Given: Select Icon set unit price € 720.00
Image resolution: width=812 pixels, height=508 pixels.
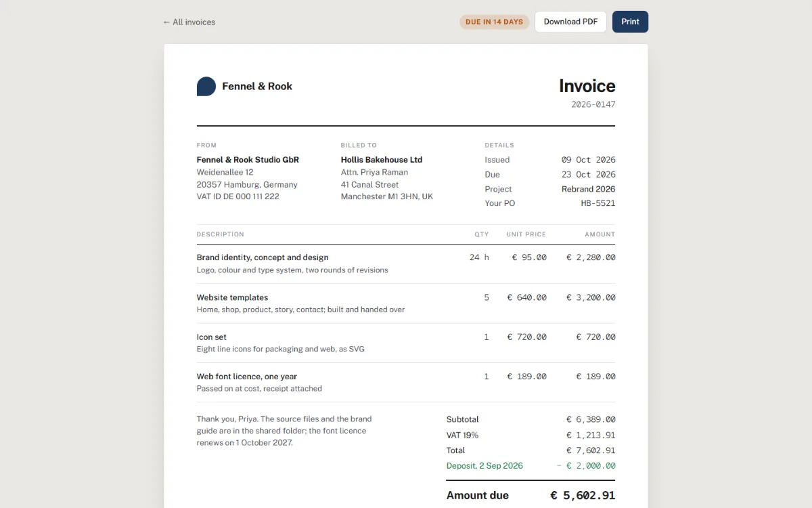Looking at the screenshot, I should (527, 337).
